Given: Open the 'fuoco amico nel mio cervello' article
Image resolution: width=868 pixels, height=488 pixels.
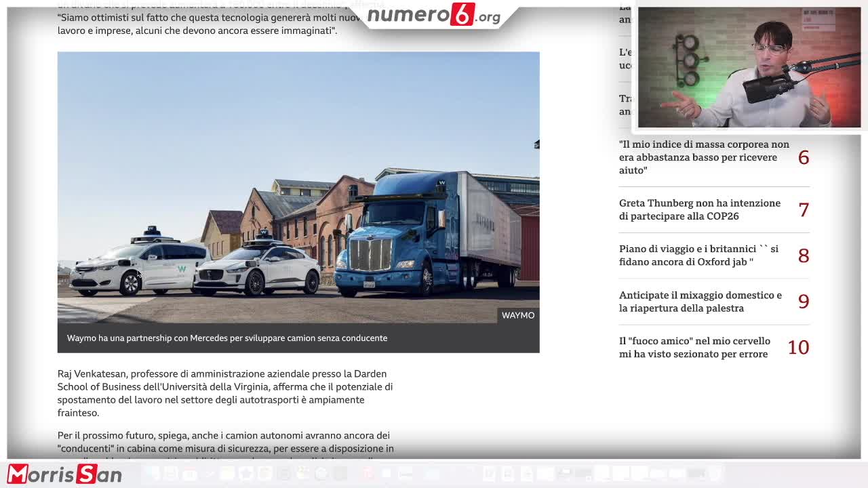Looking at the screenshot, I should pyautogui.click(x=694, y=348).
